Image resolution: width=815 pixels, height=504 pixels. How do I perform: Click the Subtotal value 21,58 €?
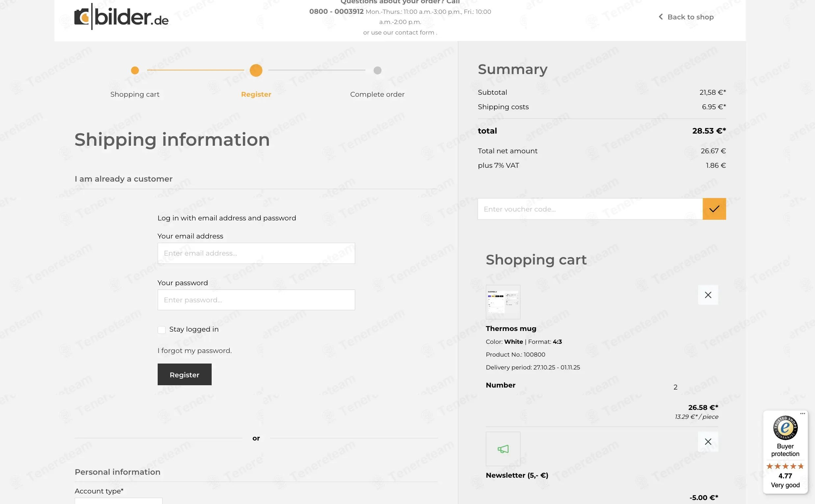713,92
